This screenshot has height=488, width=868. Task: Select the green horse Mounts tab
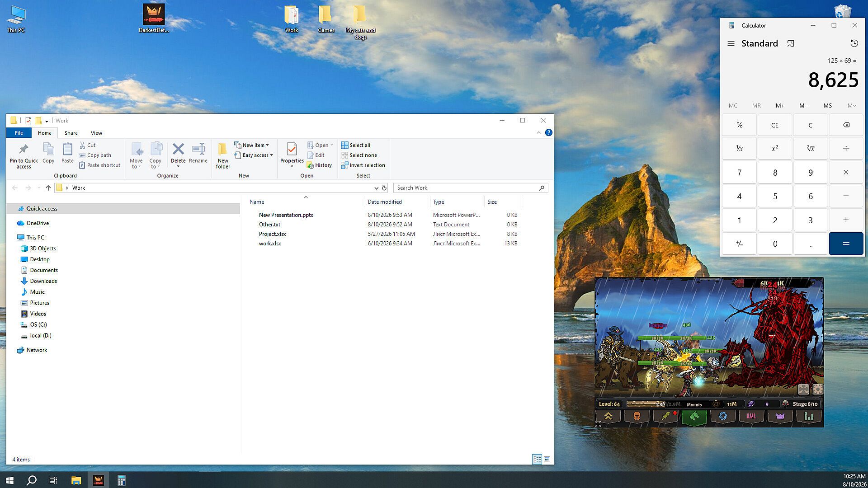pos(694,416)
